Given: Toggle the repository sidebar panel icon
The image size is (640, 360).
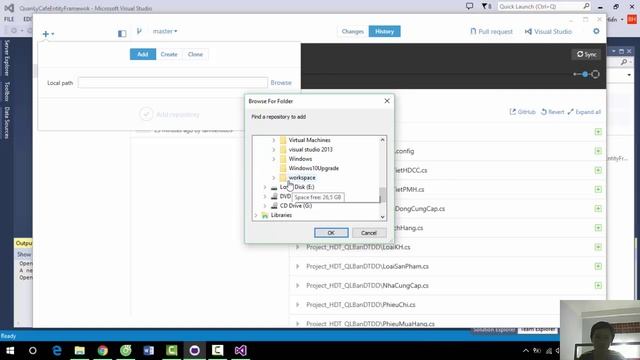Looking at the screenshot, I should [122, 33].
